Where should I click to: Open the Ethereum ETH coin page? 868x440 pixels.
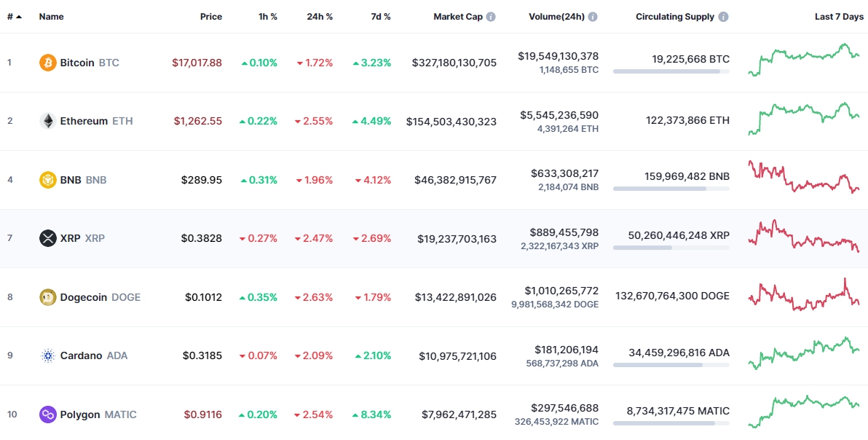96,121
